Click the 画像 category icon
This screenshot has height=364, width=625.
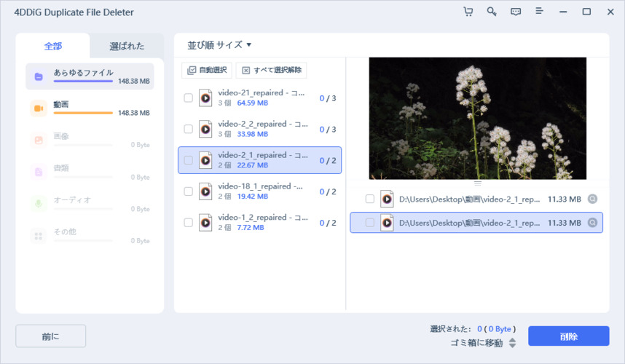(39, 141)
